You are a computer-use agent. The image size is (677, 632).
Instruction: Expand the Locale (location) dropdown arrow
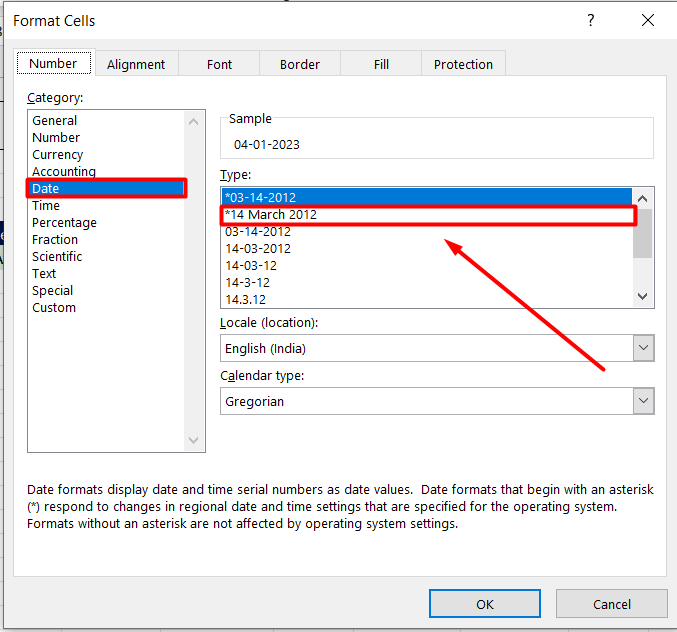(x=643, y=348)
